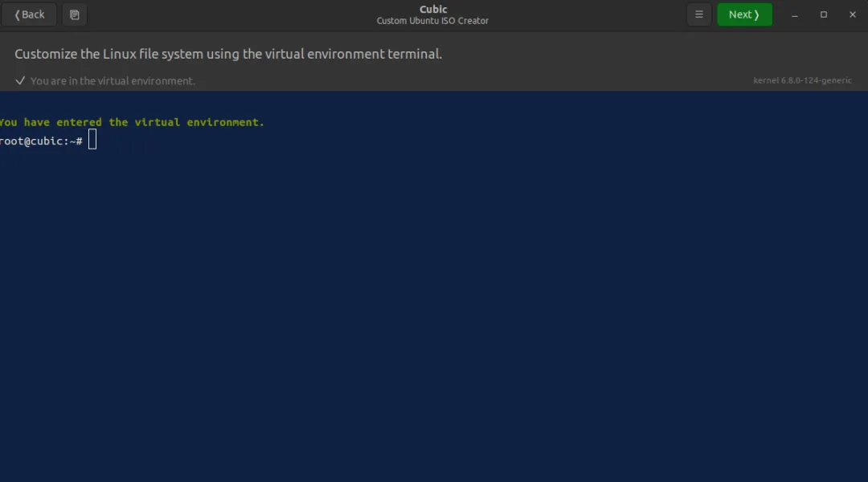Click the kernel 6.8.0-124-generic label
This screenshot has width=868, height=482.
802,80
